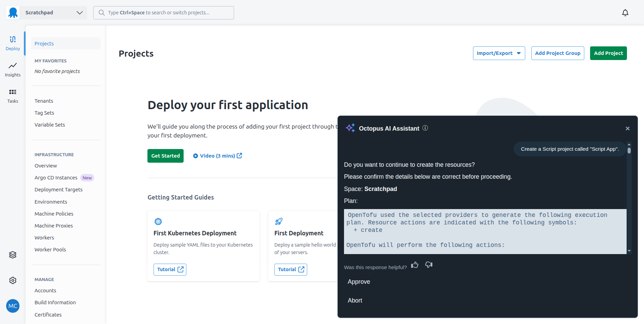Image resolution: width=644 pixels, height=324 pixels.
Task: Click the Octopus logo
Action: [13, 13]
